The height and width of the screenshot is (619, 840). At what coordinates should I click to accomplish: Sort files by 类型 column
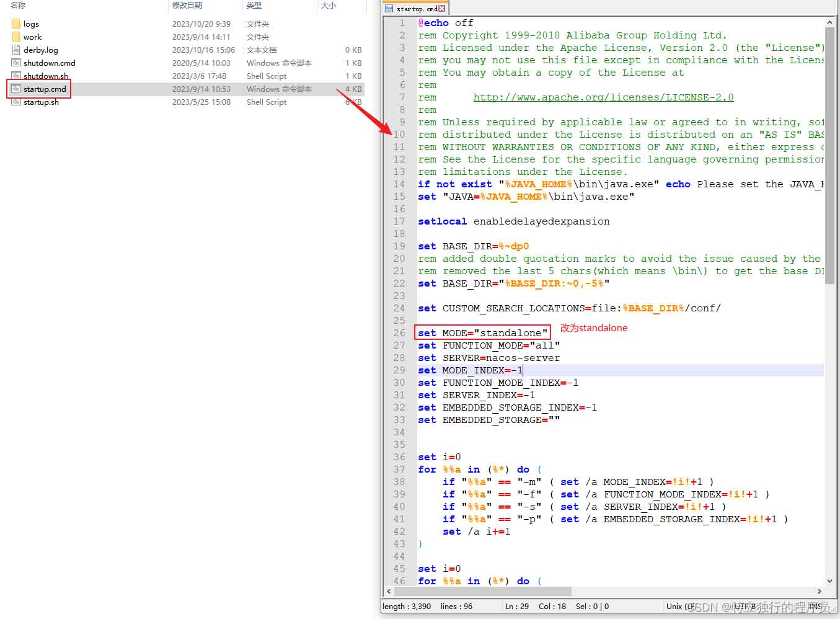click(254, 5)
